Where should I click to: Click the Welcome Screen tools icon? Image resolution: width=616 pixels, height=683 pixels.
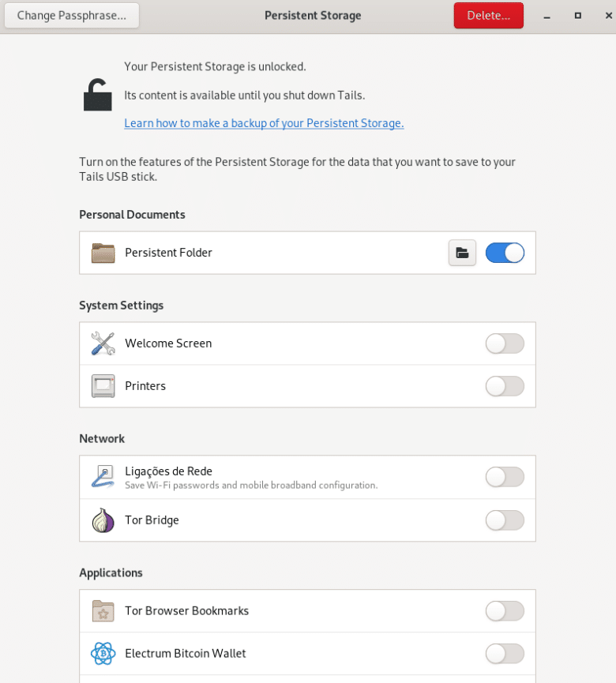[103, 343]
